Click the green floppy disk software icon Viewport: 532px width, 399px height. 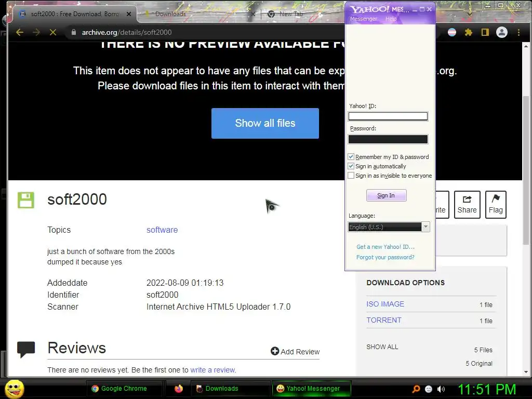tap(26, 200)
